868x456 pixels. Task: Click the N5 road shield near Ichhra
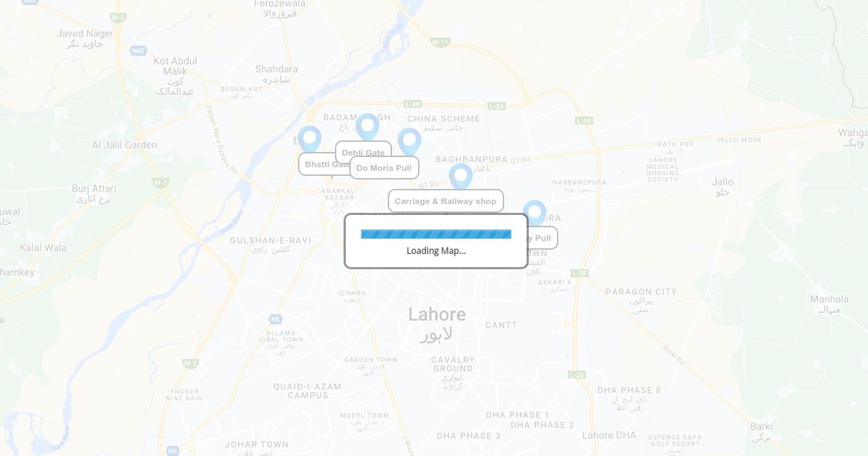tap(275, 319)
